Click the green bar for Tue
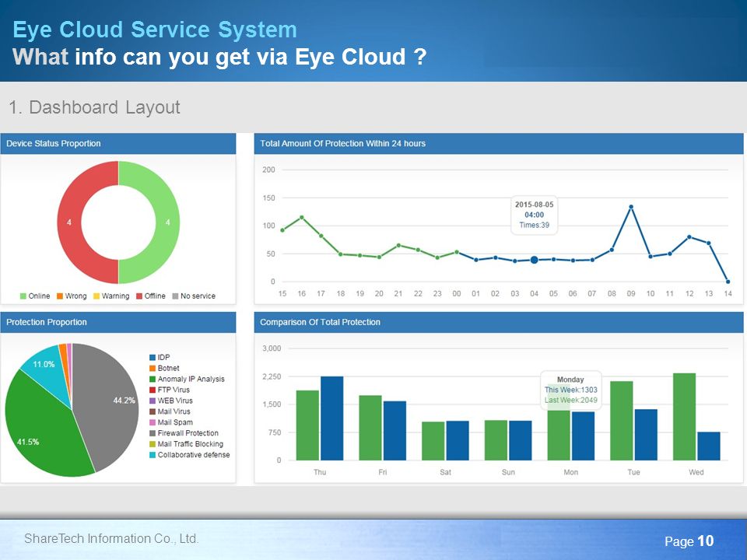The width and height of the screenshot is (747, 560). pos(621,421)
